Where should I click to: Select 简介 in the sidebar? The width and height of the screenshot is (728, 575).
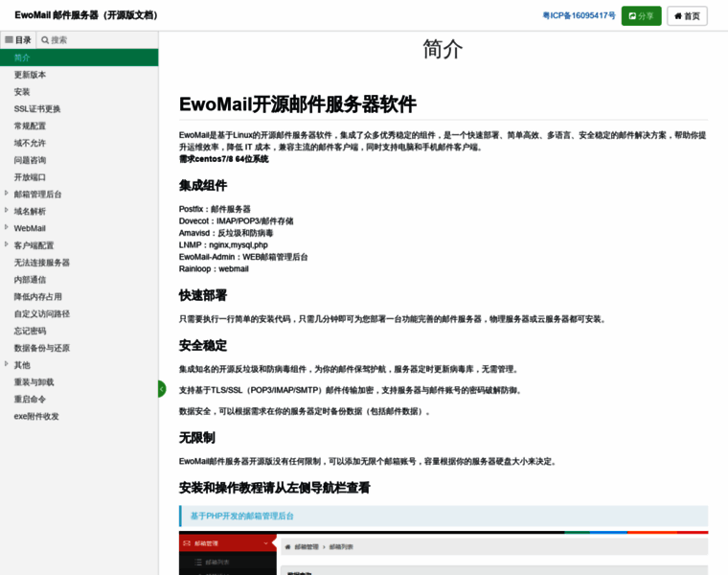[79, 57]
